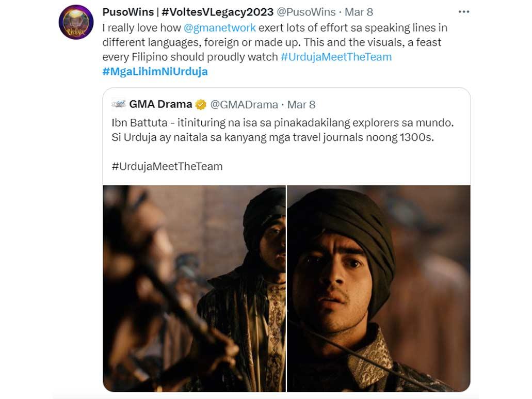Enlarge the left photo in the quoted tweet
Image resolution: width=532 pixels, height=399 pixels.
[x=194, y=288]
